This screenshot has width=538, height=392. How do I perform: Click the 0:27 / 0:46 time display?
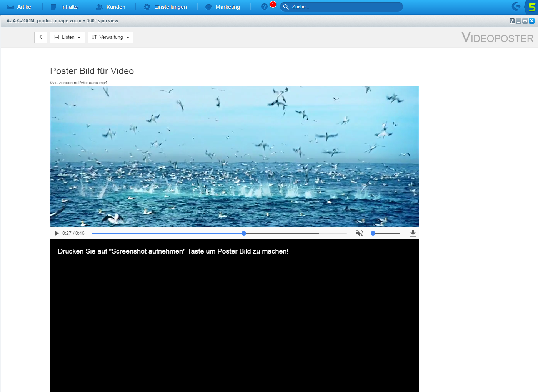coord(73,233)
